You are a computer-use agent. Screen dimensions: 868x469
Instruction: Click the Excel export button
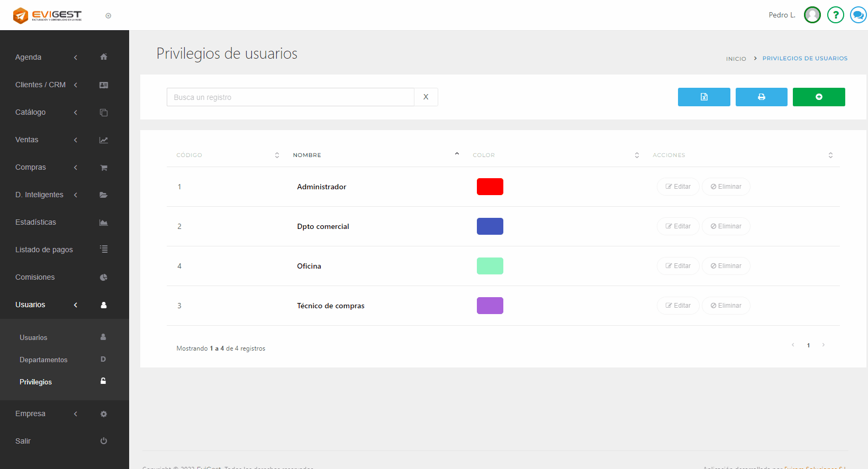(x=704, y=97)
